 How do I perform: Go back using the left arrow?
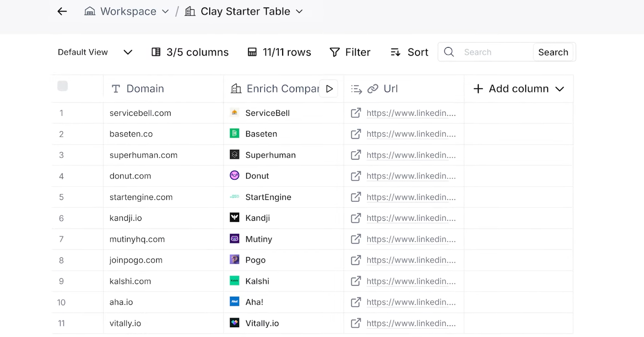click(62, 11)
